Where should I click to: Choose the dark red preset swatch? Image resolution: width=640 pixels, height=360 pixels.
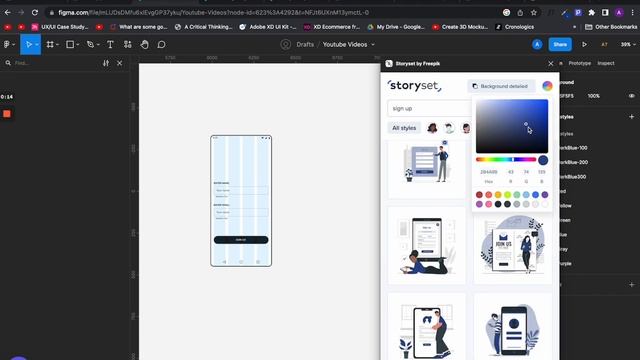[479, 195]
